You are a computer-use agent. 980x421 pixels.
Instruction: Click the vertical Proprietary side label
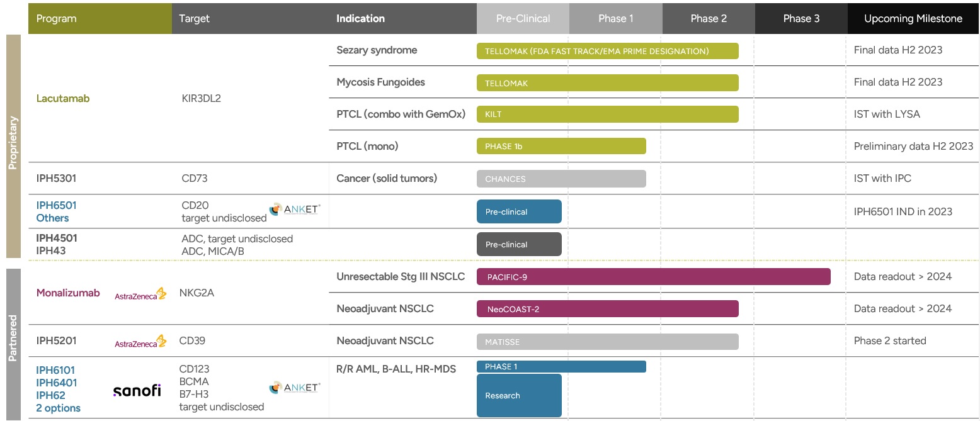(x=13, y=142)
